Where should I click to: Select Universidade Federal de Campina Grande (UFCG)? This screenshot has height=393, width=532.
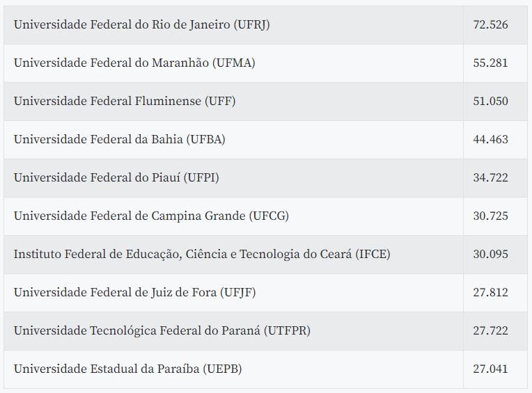click(151, 216)
